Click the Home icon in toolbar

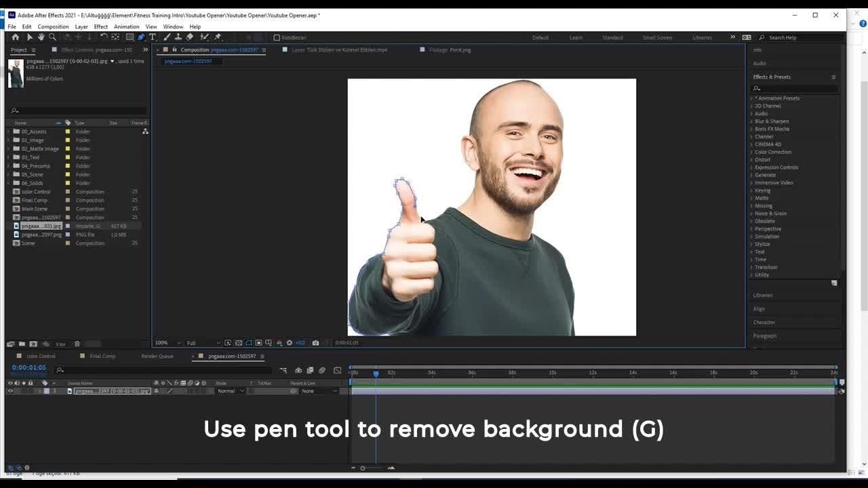pyautogui.click(x=16, y=37)
